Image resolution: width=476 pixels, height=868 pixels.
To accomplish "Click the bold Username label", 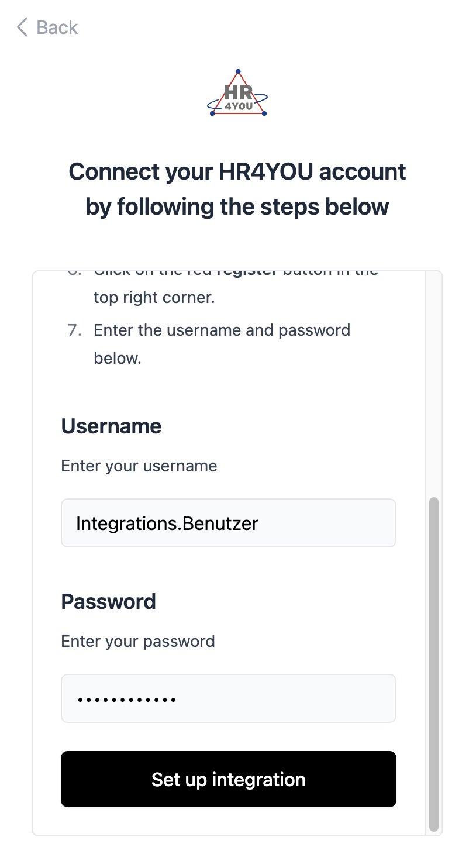I will [111, 426].
